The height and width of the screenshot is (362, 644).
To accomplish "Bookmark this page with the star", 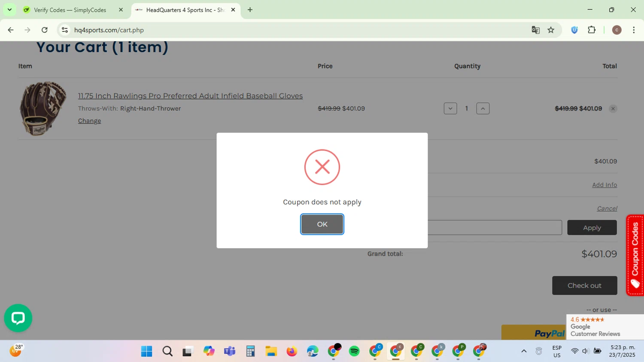I will 551,30.
